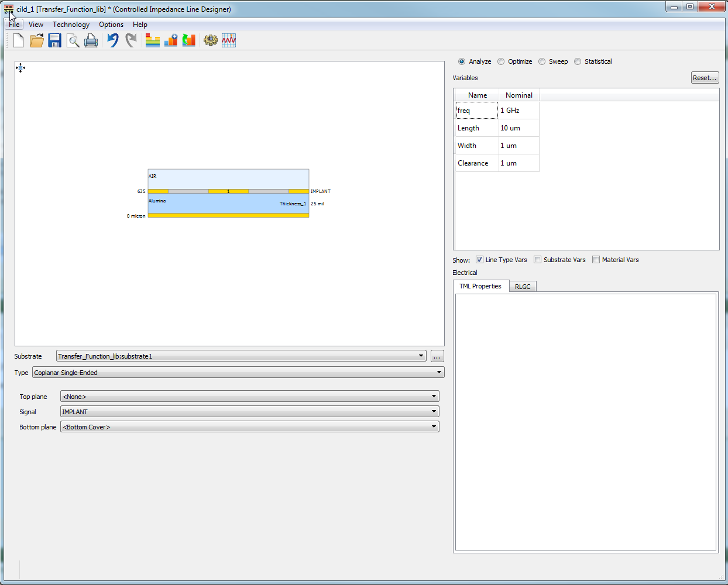Screen dimensions: 728x585
Task: Expand the Bottom plane dropdown
Action: tap(249, 427)
